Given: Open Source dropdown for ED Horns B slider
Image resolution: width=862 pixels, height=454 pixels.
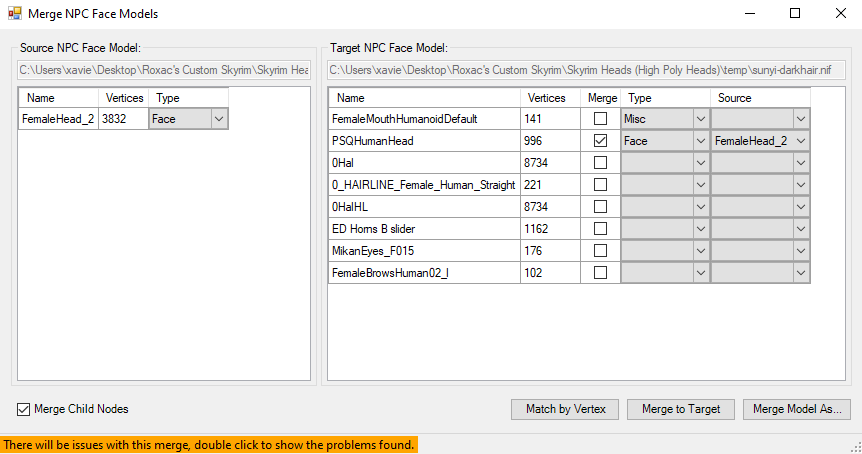Looking at the screenshot, I should pos(760,229).
